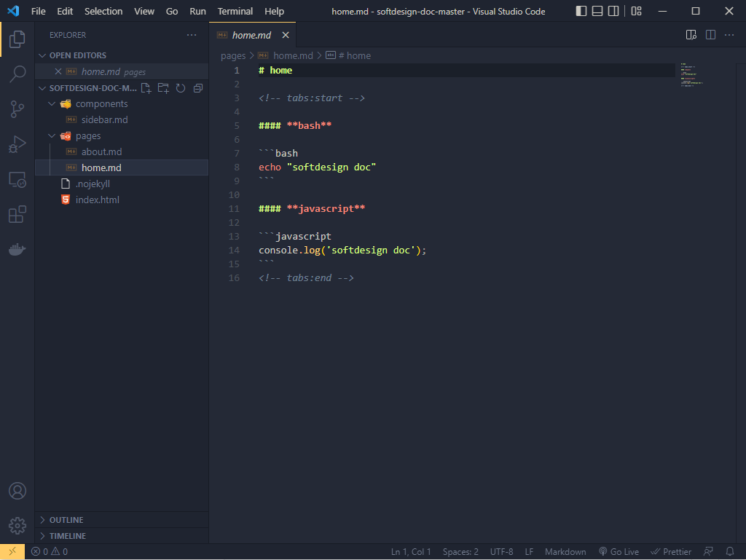The image size is (746, 560).
Task: Toggle the secondary side bar layout button
Action: pos(614,11)
